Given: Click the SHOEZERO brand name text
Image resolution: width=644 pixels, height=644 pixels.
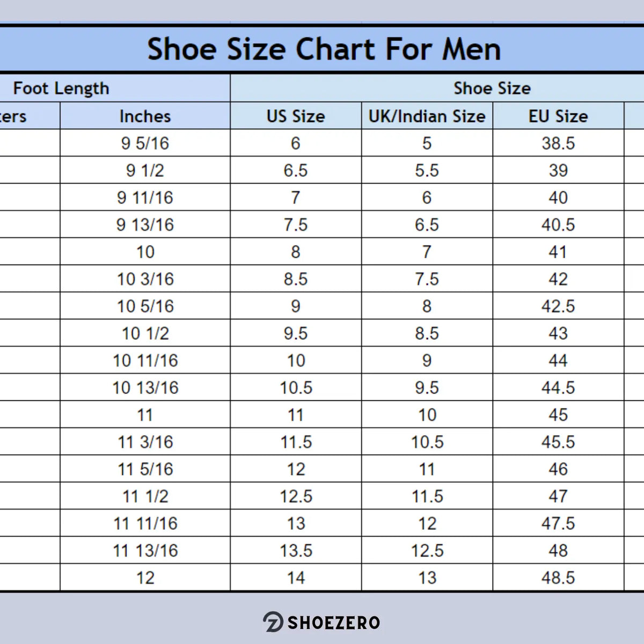Looking at the screenshot, I should point(334,623).
